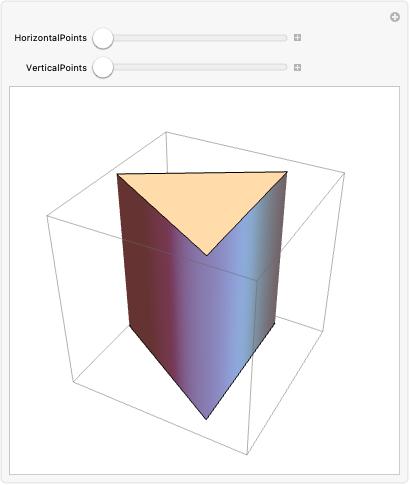
Task: Set HorizontalPoints slider to its midpoint
Action: 190,38
